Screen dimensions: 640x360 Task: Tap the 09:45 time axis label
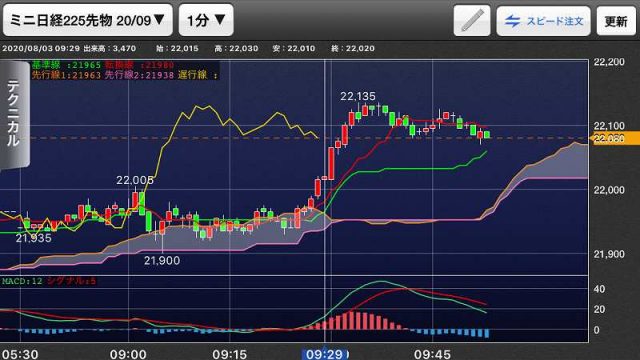coord(432,354)
